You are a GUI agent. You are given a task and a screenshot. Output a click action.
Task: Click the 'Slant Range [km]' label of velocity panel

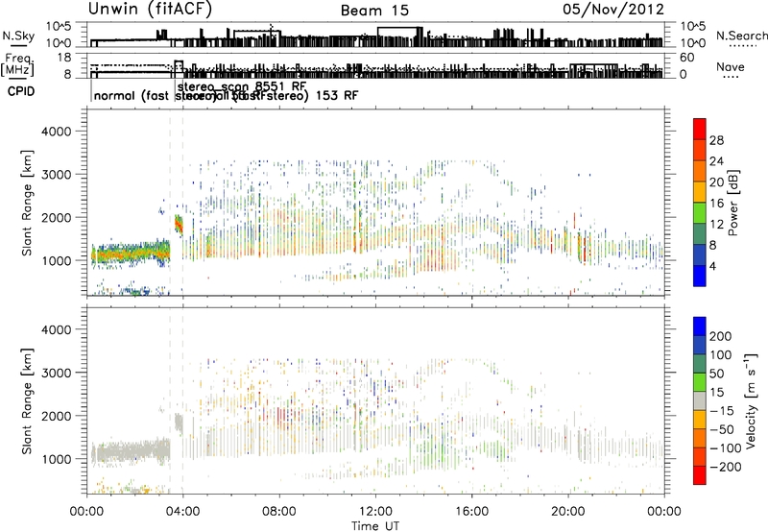tap(27, 400)
